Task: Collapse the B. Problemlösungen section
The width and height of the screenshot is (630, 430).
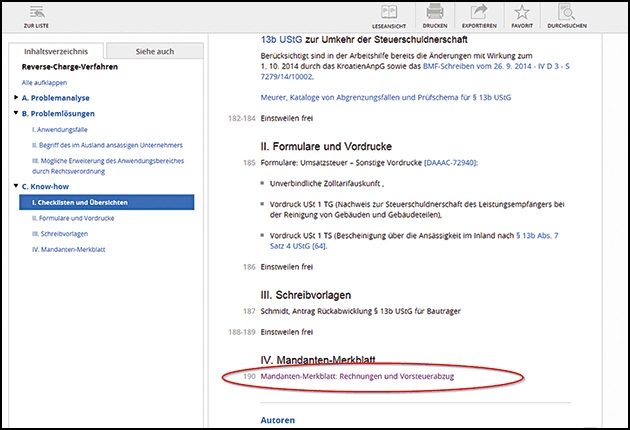Action: 15,114
